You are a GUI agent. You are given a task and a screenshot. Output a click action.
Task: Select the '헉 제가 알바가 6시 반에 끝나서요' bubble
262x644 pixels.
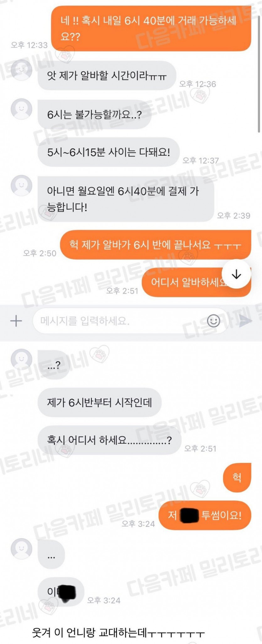[x=156, y=245]
